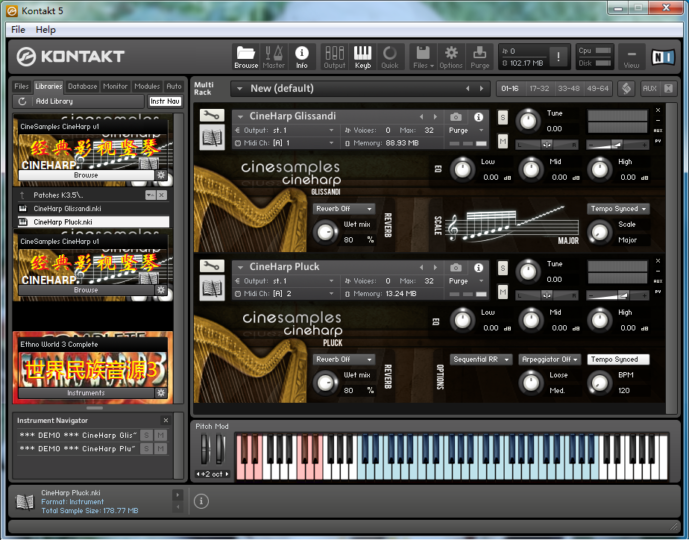Screen dimensions: 689x540
Task: Switch to the Database tab
Action: (x=82, y=87)
